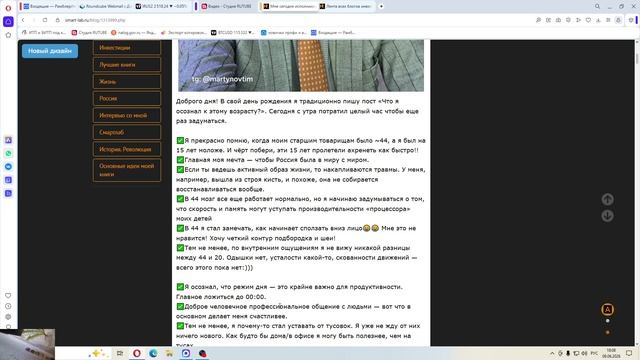Select the Мне сегодня исполнилось tab

click(289, 7)
